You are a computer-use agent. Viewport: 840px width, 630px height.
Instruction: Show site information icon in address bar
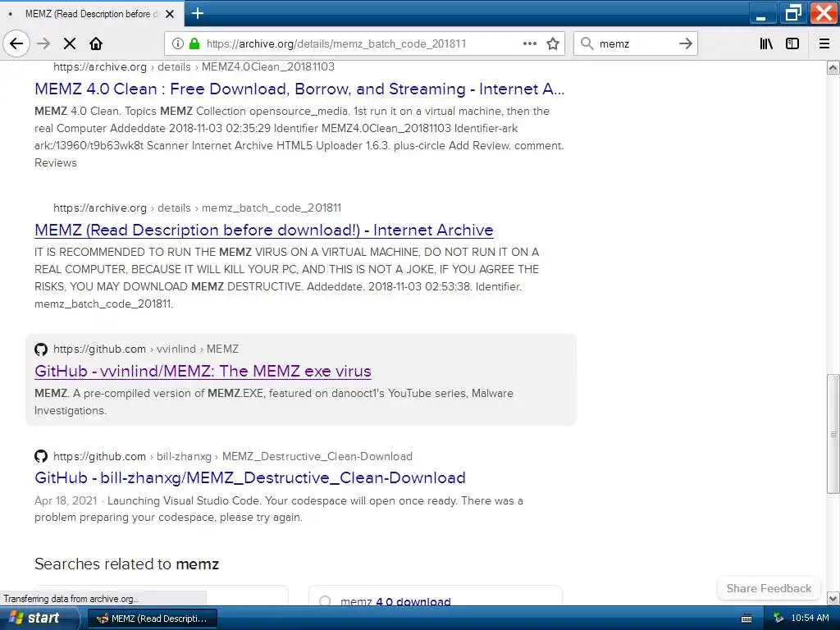click(x=178, y=43)
